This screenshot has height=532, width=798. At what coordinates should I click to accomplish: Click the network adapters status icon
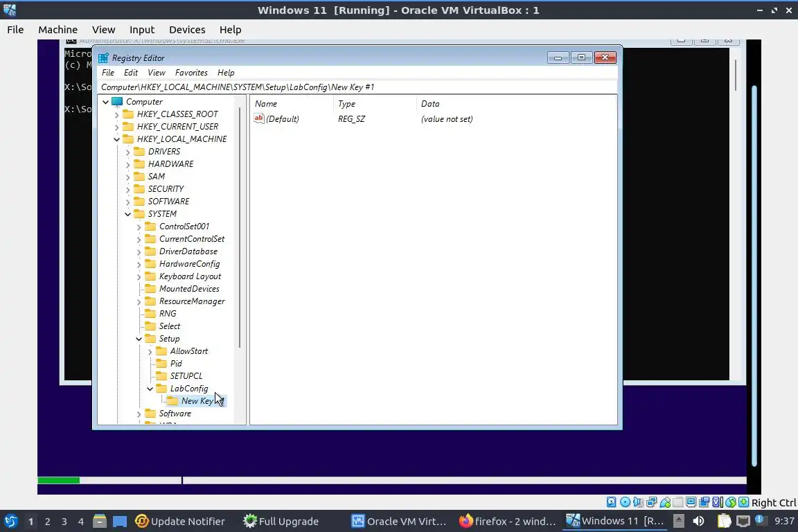coord(651,502)
